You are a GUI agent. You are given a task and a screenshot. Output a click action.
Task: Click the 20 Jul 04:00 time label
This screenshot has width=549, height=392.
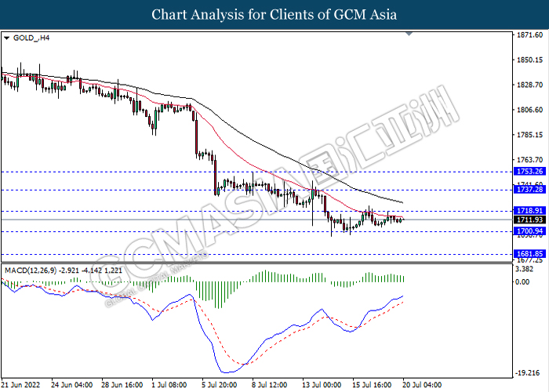click(x=422, y=385)
